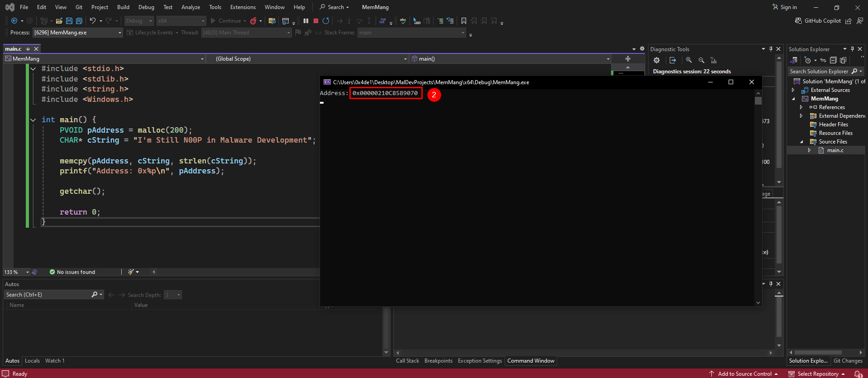The image size is (868, 378).
Task: Switch to the Locals tab
Action: coord(32,361)
